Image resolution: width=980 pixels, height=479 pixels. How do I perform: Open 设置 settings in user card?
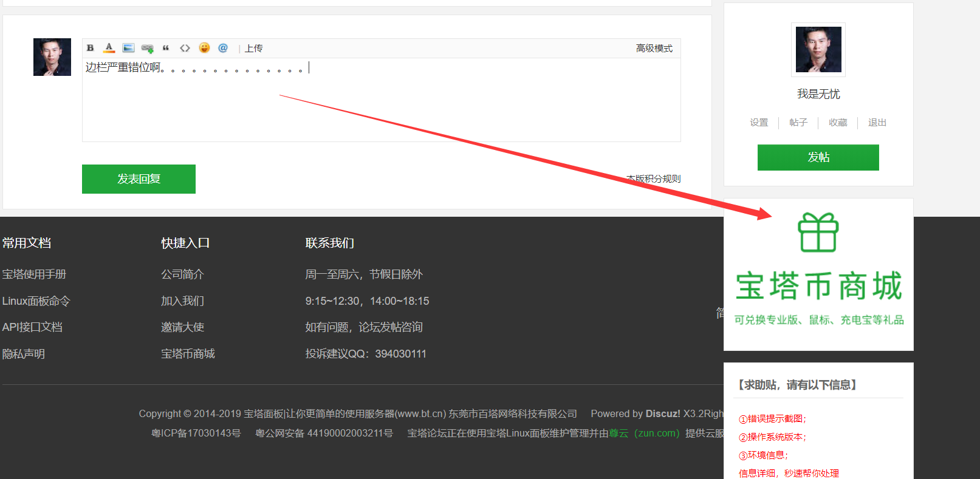point(759,123)
